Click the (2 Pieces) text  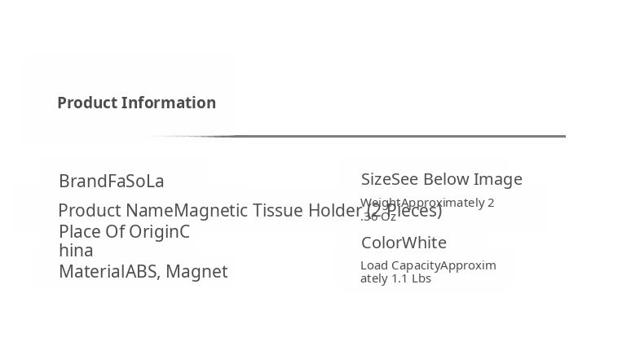click(x=405, y=211)
